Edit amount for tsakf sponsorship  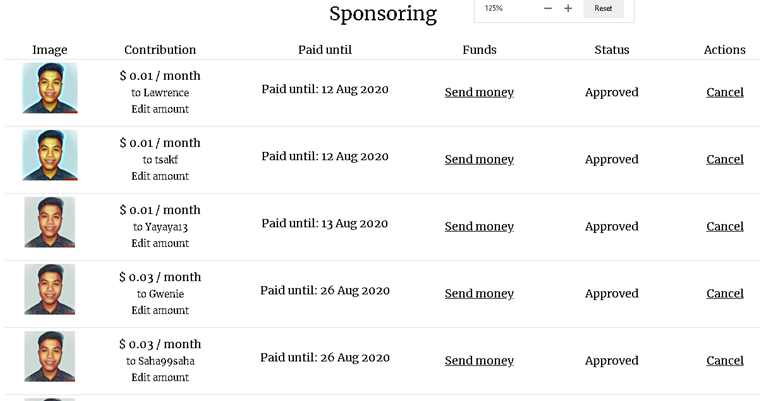tap(160, 176)
